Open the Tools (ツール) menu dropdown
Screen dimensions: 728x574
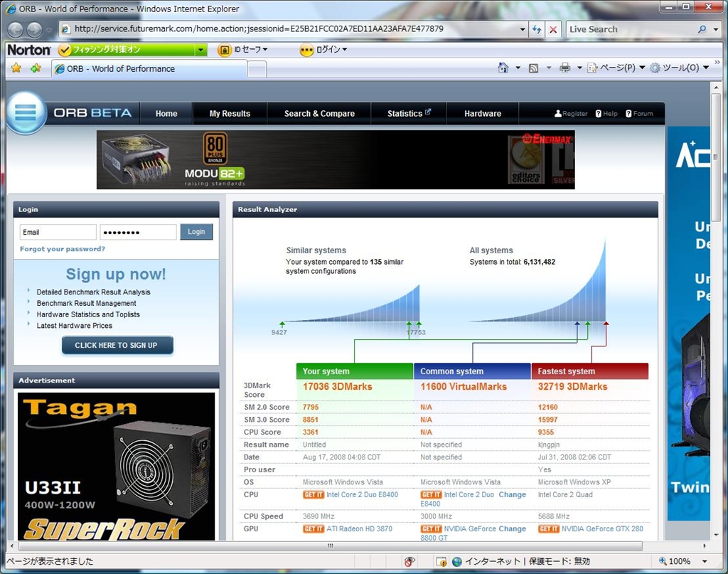click(x=679, y=68)
